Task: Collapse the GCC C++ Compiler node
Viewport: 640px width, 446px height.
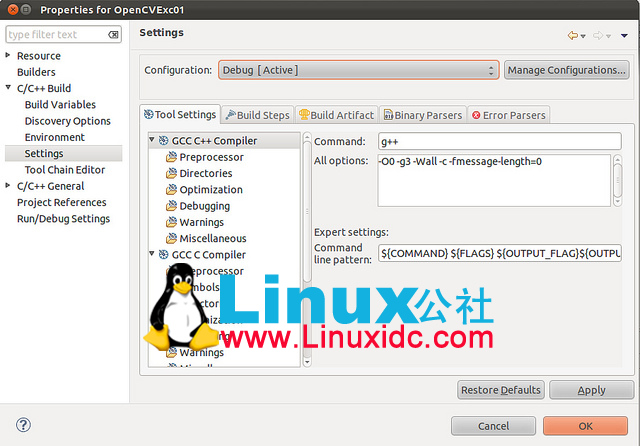Action: click(x=152, y=140)
